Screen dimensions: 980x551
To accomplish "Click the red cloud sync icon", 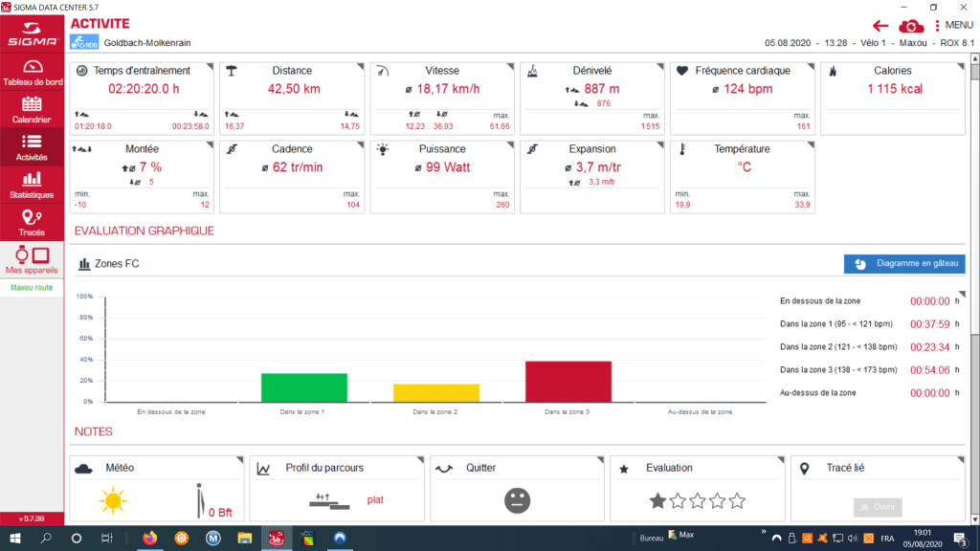I will coord(911,25).
